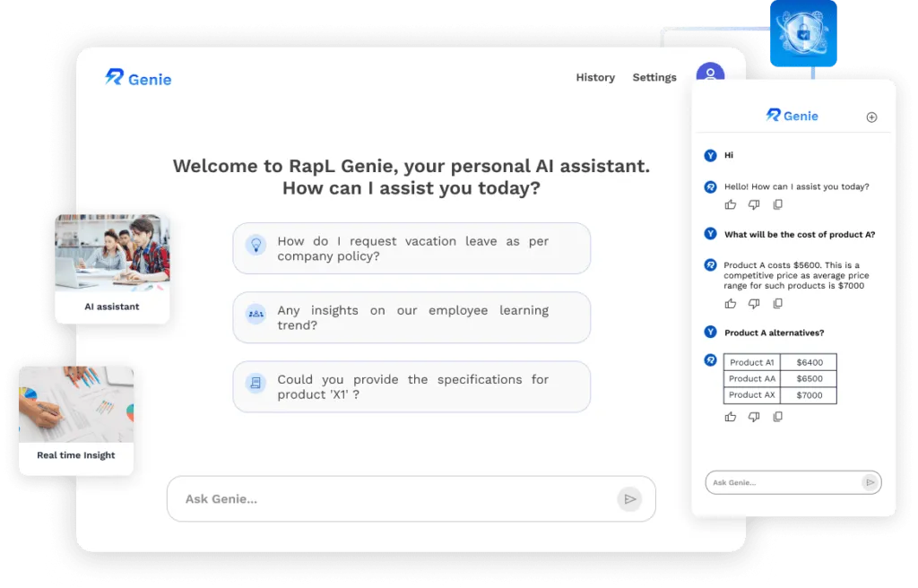Thumbs up the Product A costs $5600 reply
This screenshot has height=588, width=918.
(731, 303)
